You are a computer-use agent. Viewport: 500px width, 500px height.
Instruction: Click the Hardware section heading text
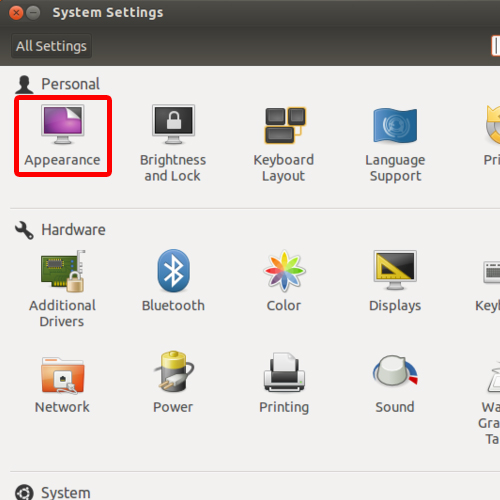click(x=73, y=230)
